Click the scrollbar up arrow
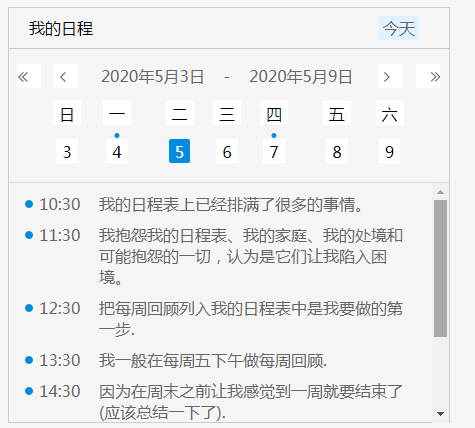 pyautogui.click(x=440, y=192)
